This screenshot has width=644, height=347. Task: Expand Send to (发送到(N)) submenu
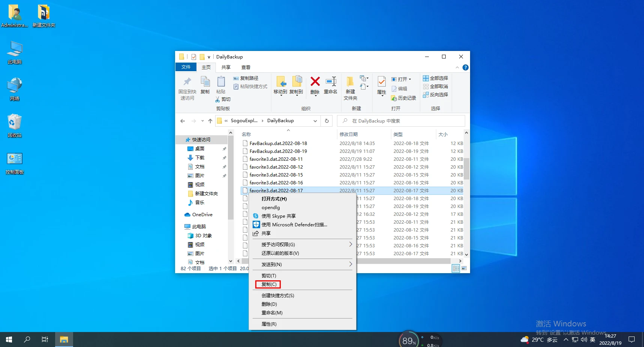pos(303,265)
